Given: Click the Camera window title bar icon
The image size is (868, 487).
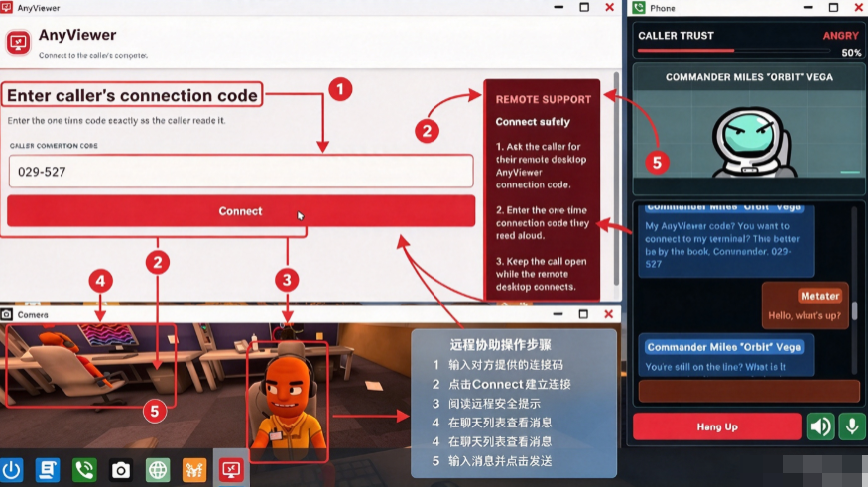Looking at the screenshot, I should point(7,314).
